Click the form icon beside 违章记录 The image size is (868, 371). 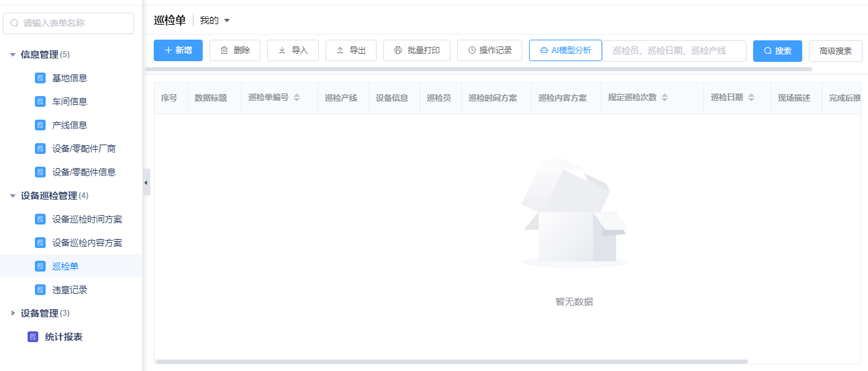(x=40, y=290)
